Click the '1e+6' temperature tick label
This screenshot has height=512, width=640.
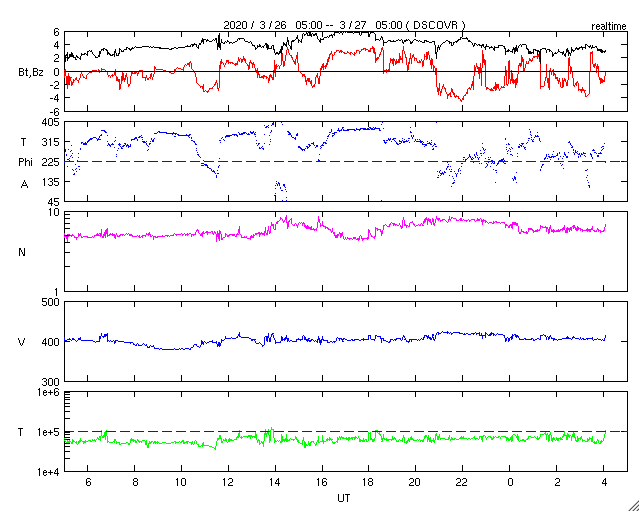click(x=49, y=392)
